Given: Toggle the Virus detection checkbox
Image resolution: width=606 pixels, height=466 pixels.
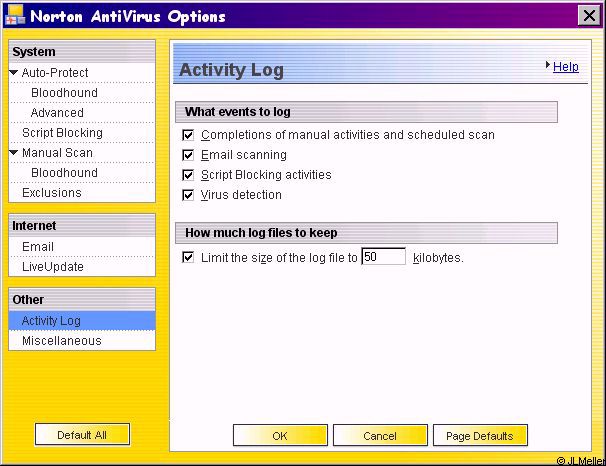Looking at the screenshot, I should click(188, 195).
